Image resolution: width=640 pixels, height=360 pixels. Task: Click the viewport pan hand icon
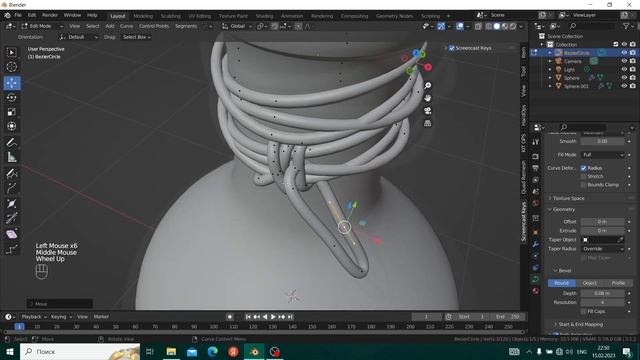click(x=427, y=98)
